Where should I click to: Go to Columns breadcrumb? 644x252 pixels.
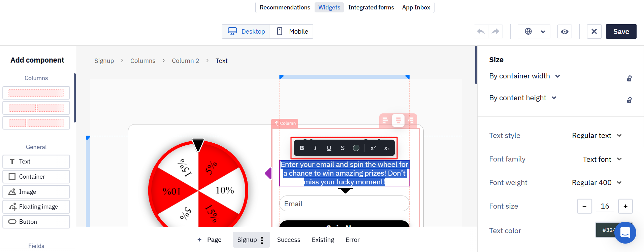(x=143, y=61)
